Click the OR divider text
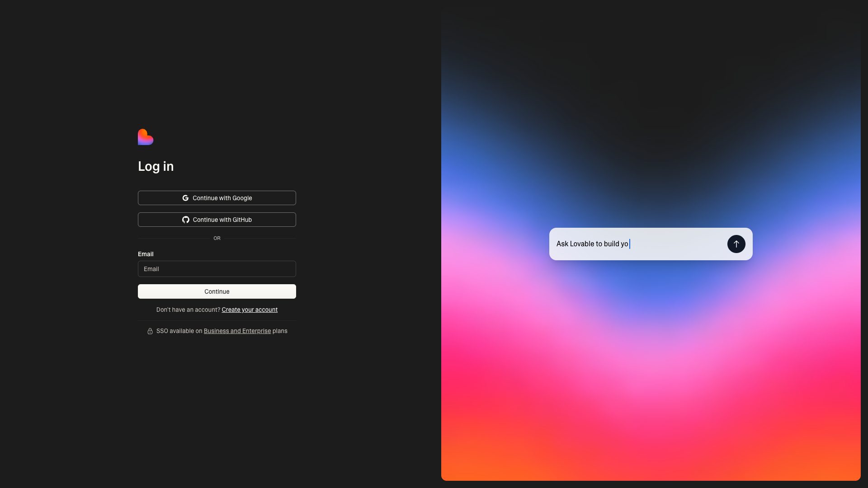 217,238
